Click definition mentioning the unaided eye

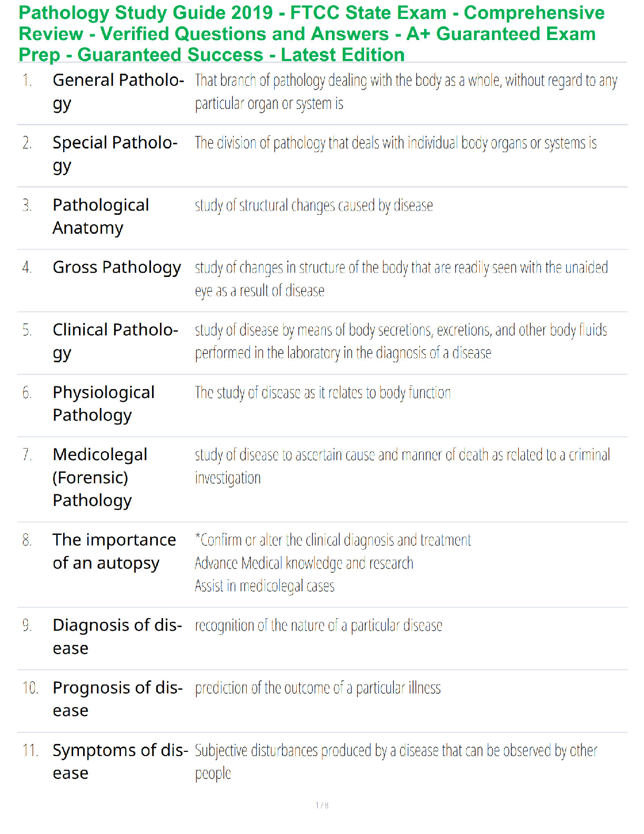[401, 279]
